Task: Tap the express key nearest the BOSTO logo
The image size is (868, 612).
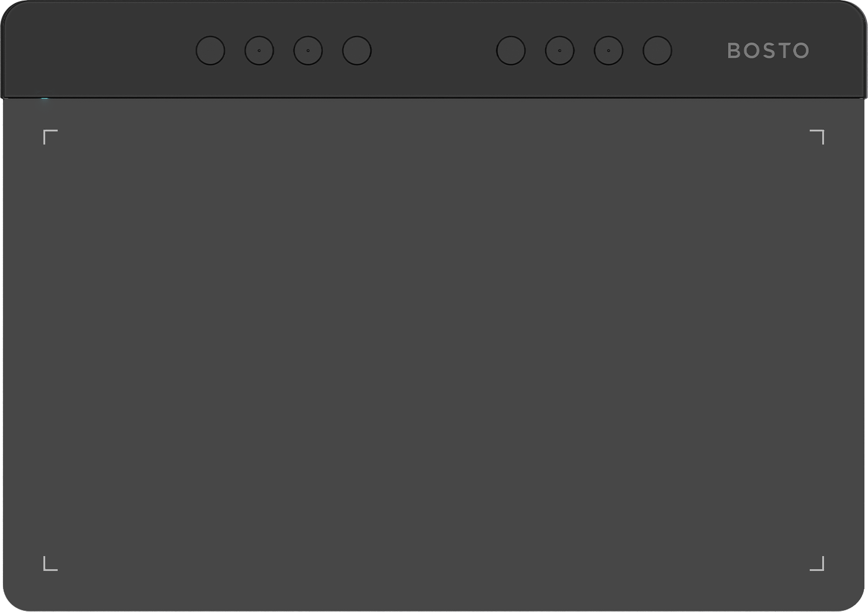Action: pos(657,51)
